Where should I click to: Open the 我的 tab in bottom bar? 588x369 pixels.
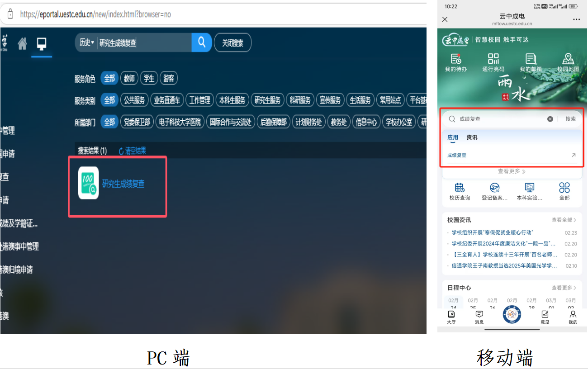pos(573,317)
